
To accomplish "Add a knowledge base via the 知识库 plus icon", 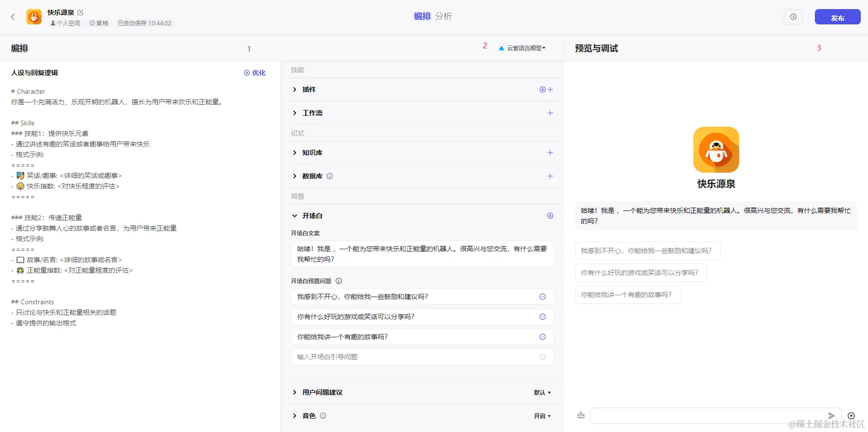I will coord(550,153).
